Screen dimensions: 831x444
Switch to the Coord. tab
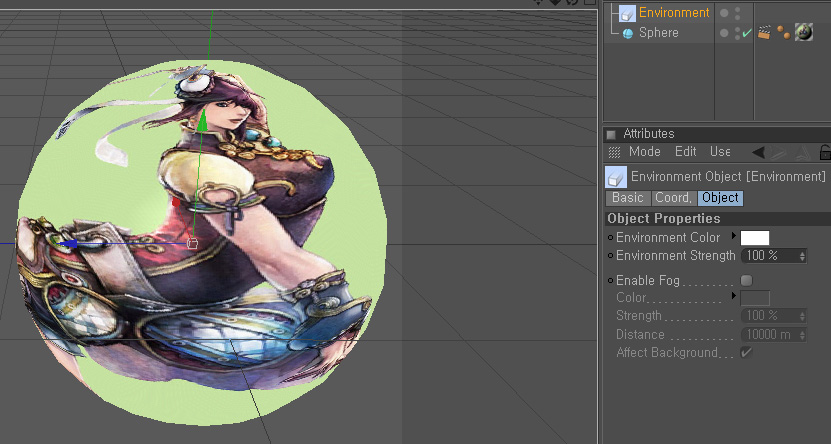673,198
